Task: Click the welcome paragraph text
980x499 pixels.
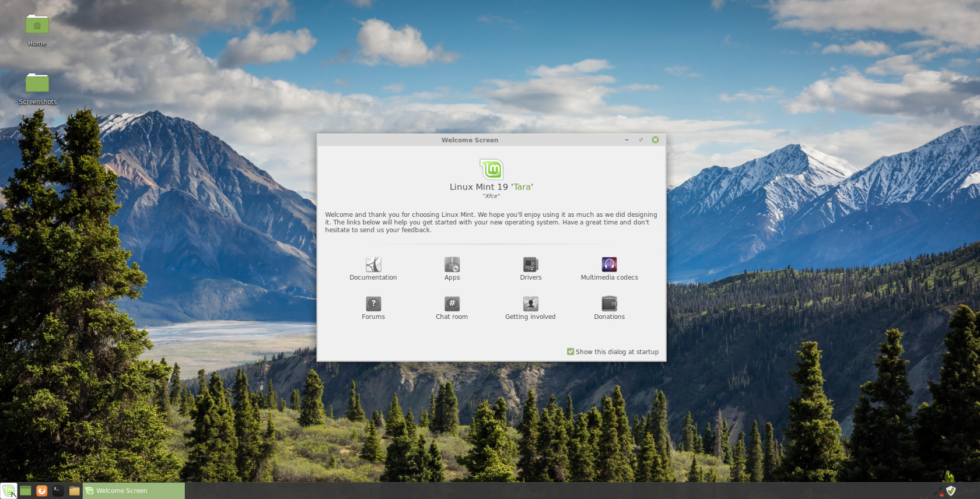Action: coord(491,222)
